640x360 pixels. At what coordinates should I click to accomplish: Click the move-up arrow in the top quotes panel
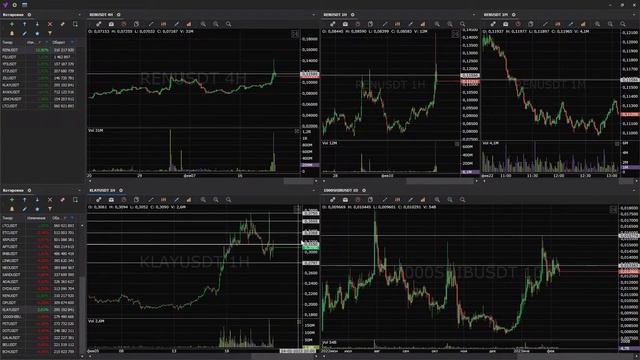[24, 24]
